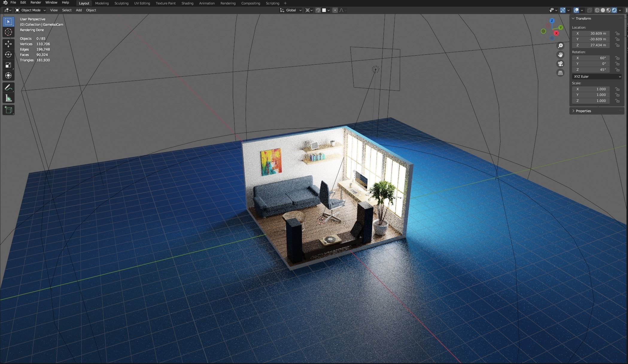
Task: Toggle snapping magnet button
Action: tap(318, 10)
